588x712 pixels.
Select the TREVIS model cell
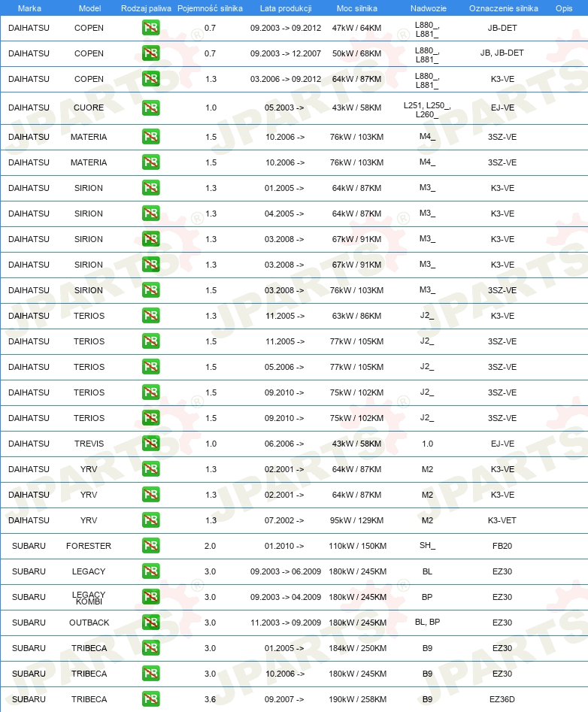pos(89,444)
